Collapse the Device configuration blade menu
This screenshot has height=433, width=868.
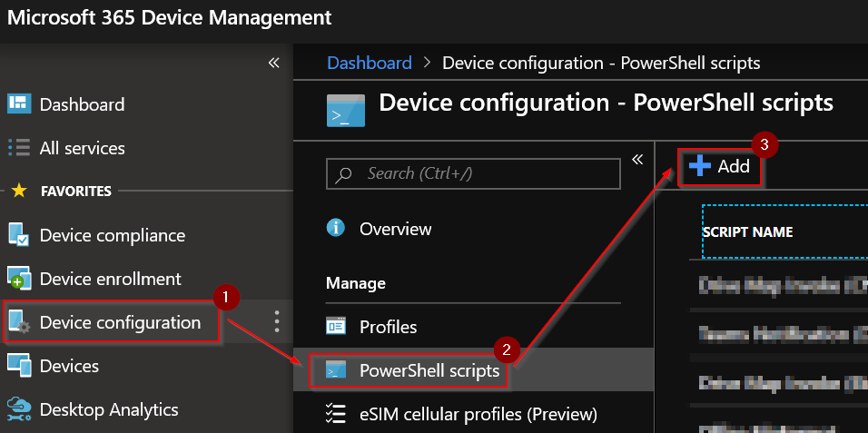click(637, 160)
